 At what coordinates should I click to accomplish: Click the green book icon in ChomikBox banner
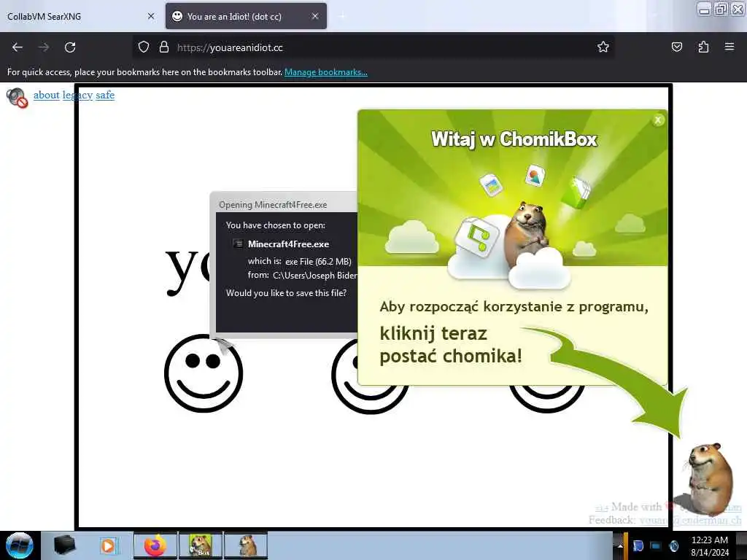(x=577, y=192)
